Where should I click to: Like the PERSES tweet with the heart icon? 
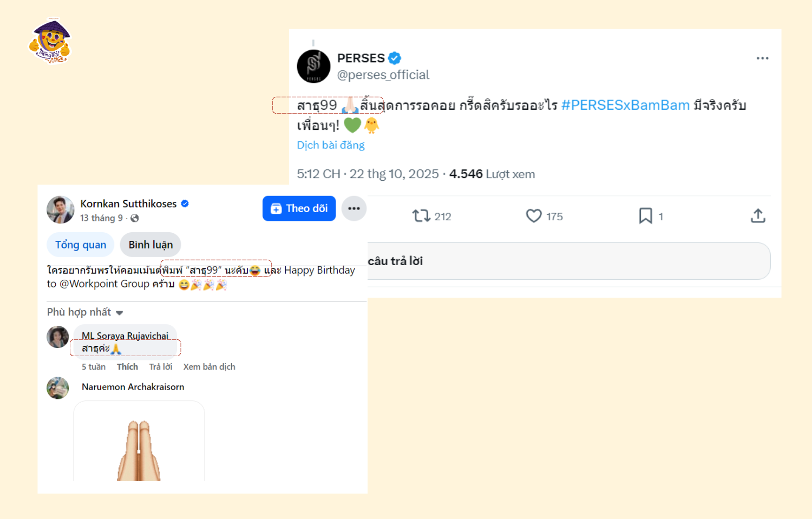[x=534, y=216]
